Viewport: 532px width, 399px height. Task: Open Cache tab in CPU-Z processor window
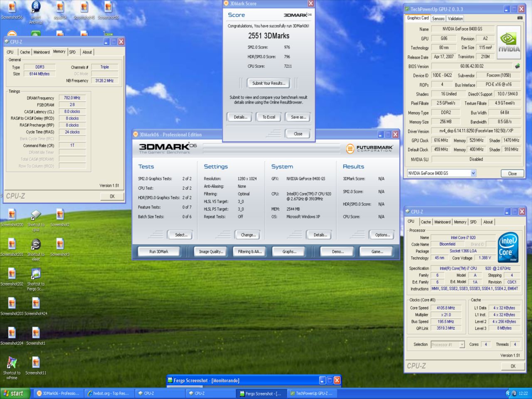click(x=426, y=222)
